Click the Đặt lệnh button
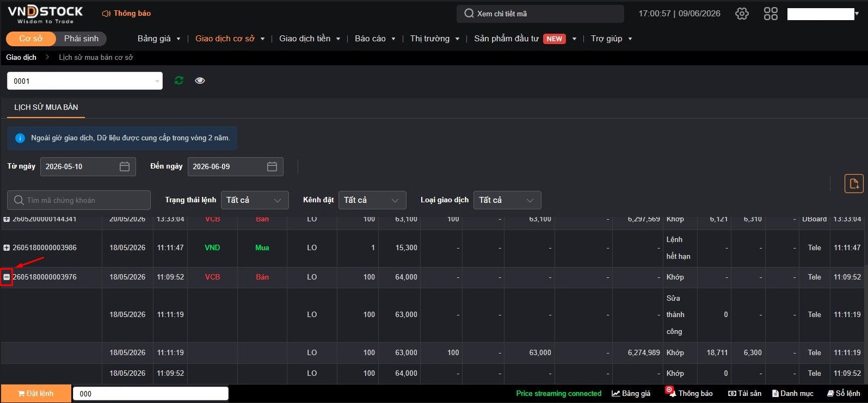Viewport: 868px width, 403px height. coord(36,393)
